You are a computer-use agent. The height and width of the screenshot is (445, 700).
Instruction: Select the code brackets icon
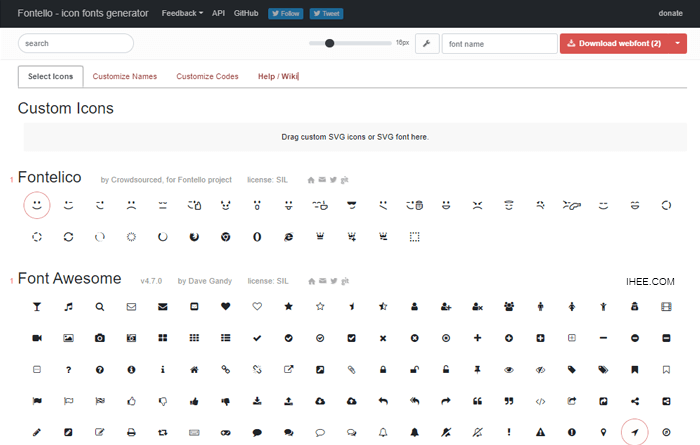(541, 401)
